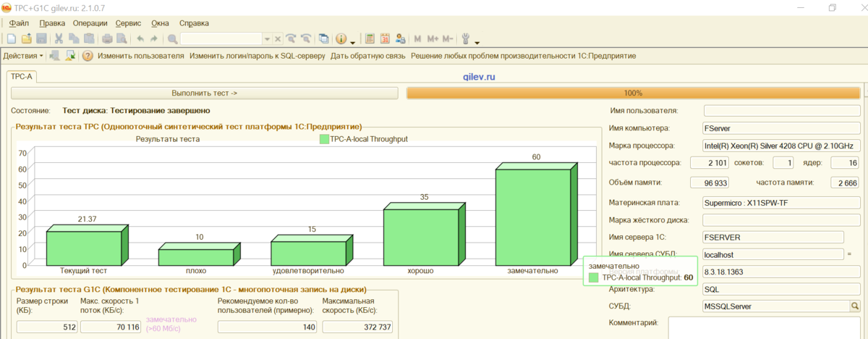Click the Find magnifier icon
This screenshot has height=339, width=868.
172,38
